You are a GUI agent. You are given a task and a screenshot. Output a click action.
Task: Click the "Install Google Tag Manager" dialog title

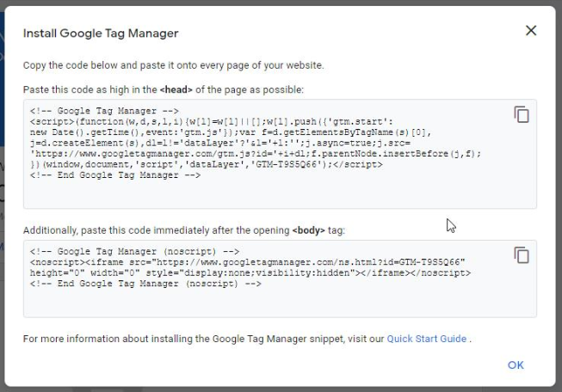(x=101, y=34)
